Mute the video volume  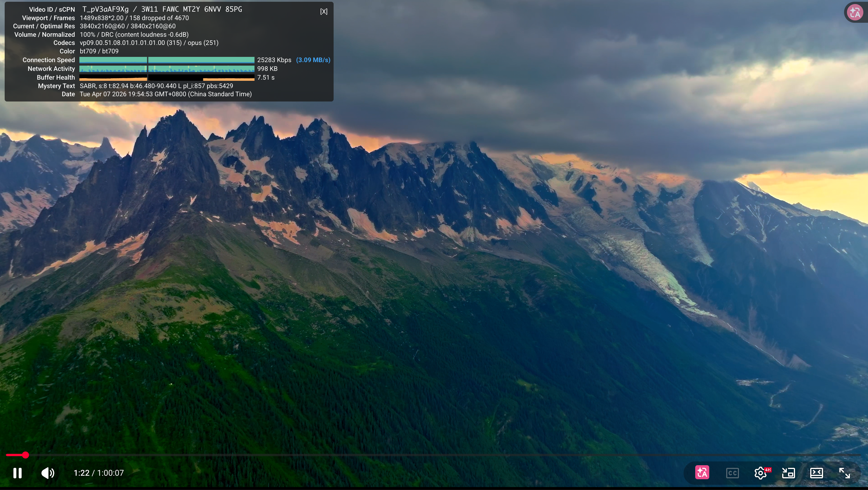48,473
